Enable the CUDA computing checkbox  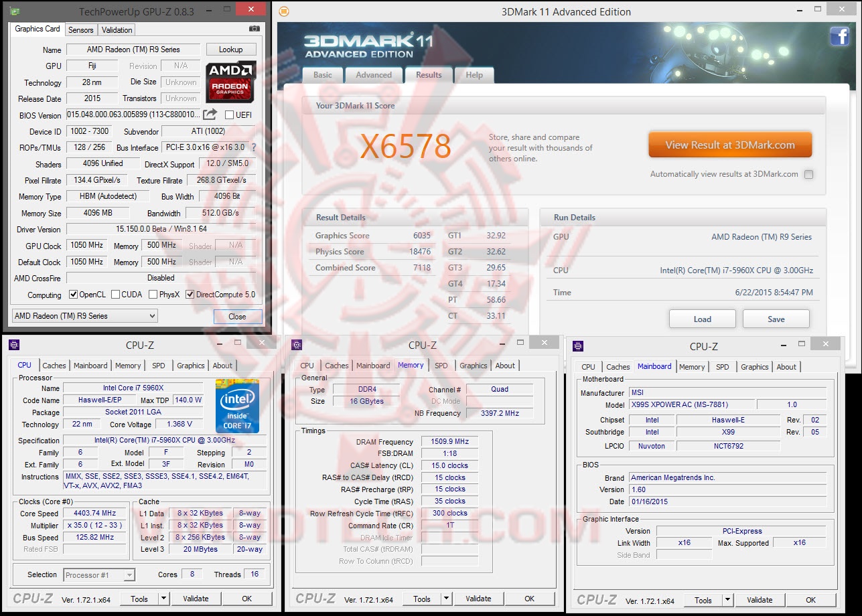point(116,295)
